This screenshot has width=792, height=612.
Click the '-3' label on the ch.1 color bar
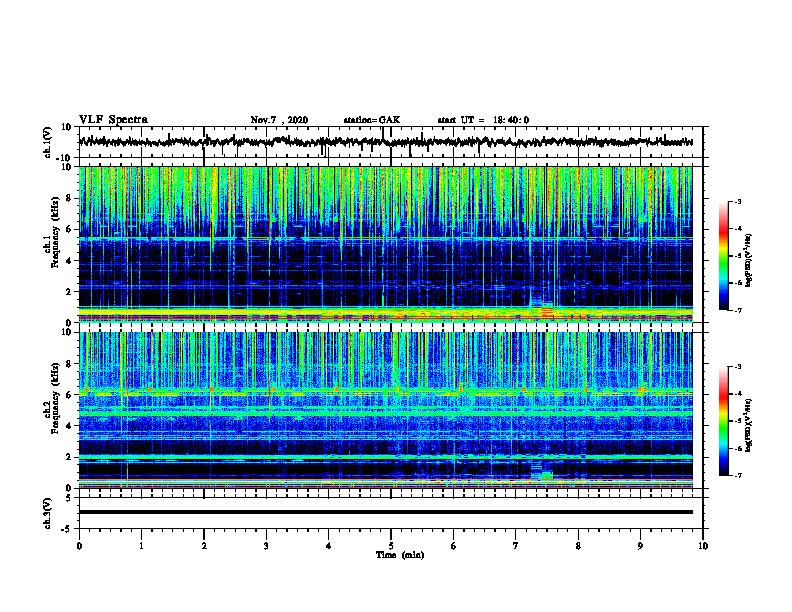point(737,202)
